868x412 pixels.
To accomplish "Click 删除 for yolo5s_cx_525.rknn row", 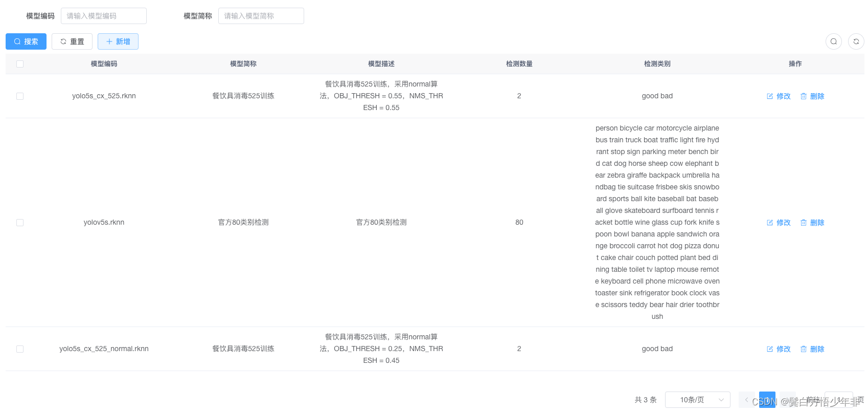I will [812, 96].
